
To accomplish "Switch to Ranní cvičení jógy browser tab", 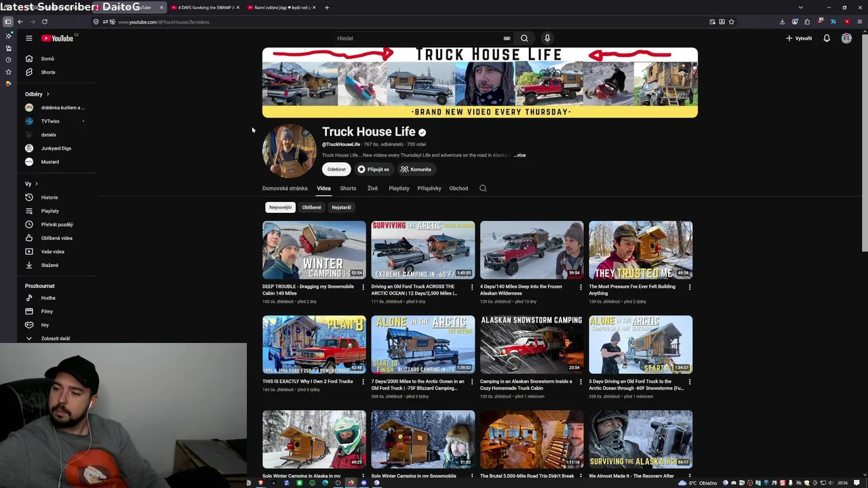I will (281, 7).
